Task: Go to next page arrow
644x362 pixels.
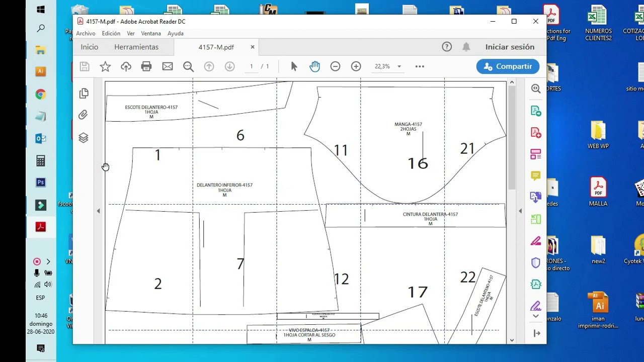Action: tap(229, 66)
